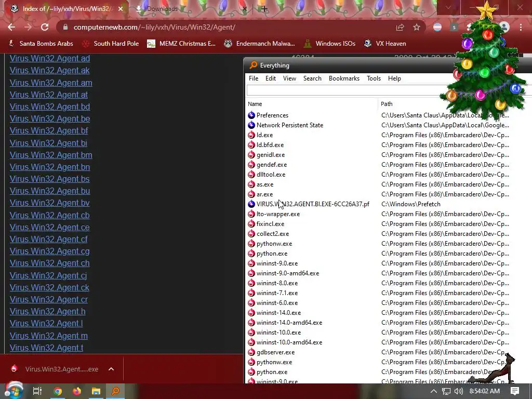Select ar.exe icon in results
The height and width of the screenshot is (399, 532).
(251, 194)
